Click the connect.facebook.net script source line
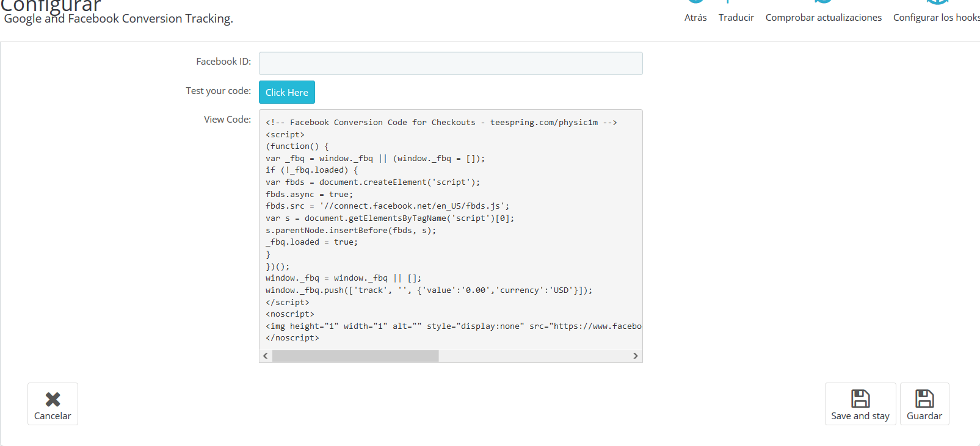The height and width of the screenshot is (446, 980). click(387, 206)
